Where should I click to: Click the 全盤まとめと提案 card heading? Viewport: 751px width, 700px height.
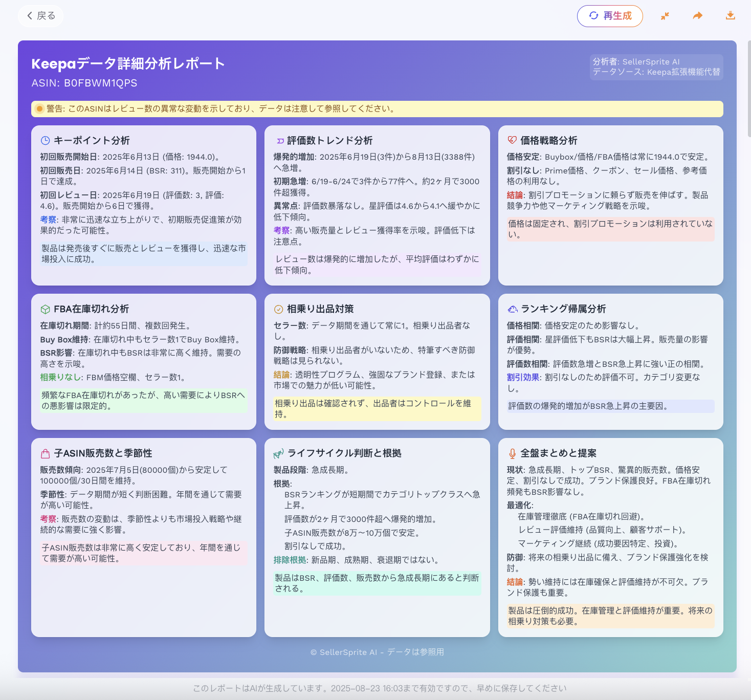click(x=558, y=453)
